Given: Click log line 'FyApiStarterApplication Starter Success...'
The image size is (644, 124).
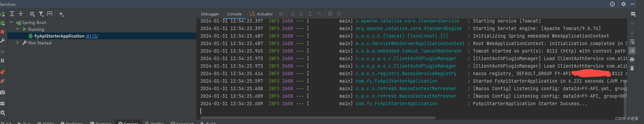Looking at the screenshot, I should [530, 104].
